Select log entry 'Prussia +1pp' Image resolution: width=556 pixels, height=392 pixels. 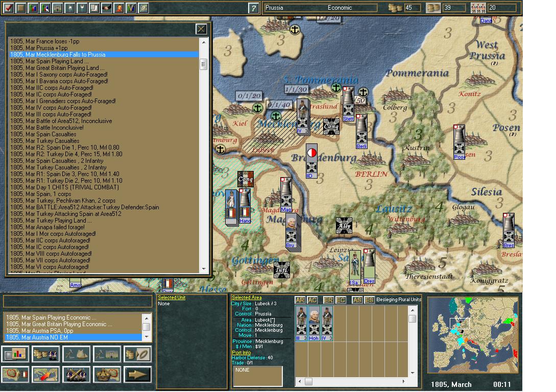click(104, 48)
